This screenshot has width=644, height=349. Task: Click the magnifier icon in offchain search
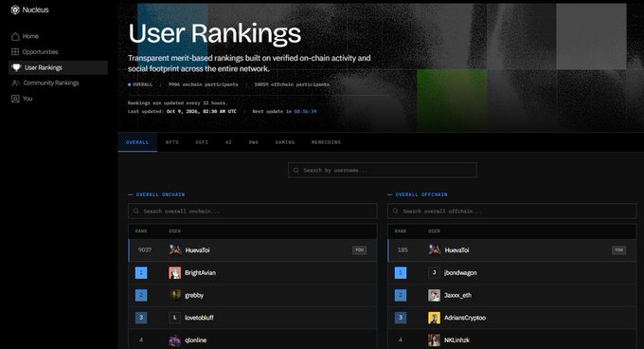(395, 211)
